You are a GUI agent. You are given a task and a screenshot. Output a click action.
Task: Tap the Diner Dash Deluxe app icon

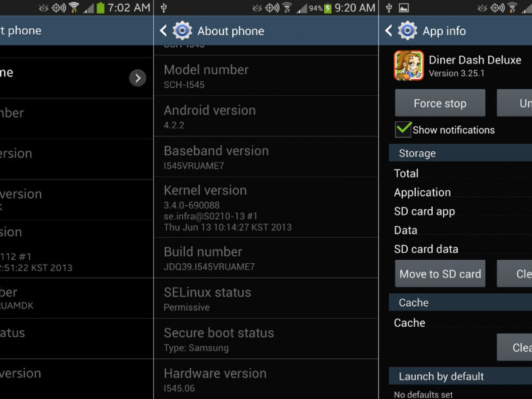409,65
